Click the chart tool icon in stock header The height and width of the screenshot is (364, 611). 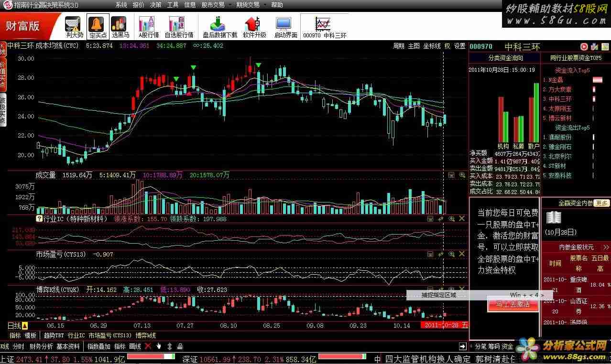tap(594, 46)
